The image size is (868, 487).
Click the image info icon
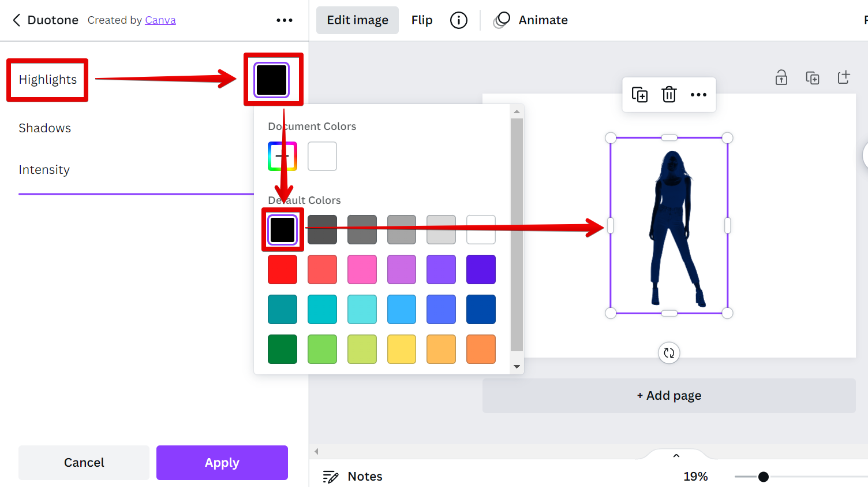tap(458, 20)
